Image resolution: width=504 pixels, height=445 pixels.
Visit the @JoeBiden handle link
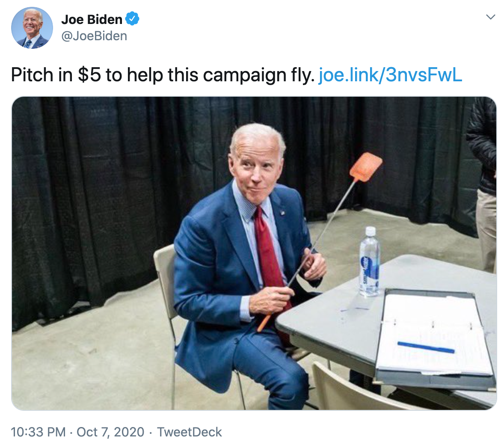94,36
